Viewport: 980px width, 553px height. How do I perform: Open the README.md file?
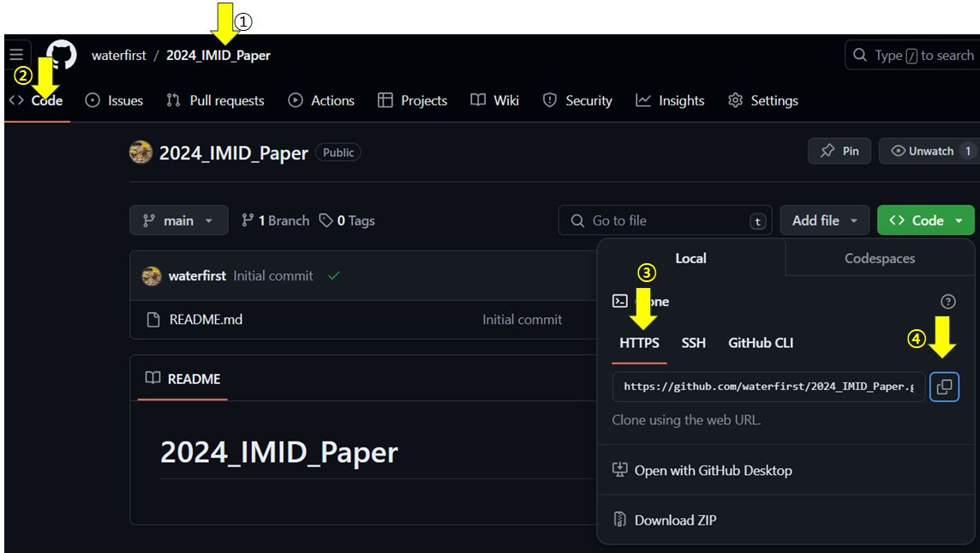pos(206,320)
